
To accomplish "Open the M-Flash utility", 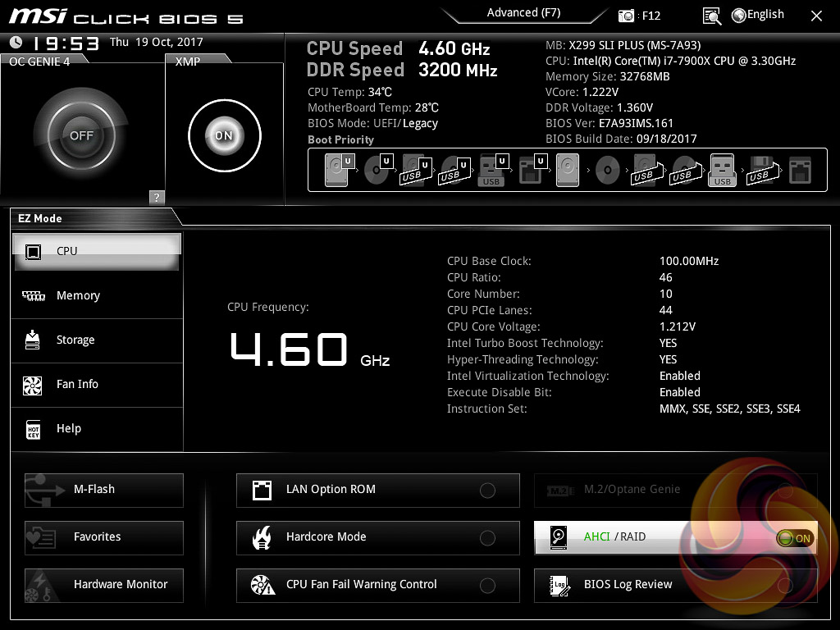I will click(103, 490).
